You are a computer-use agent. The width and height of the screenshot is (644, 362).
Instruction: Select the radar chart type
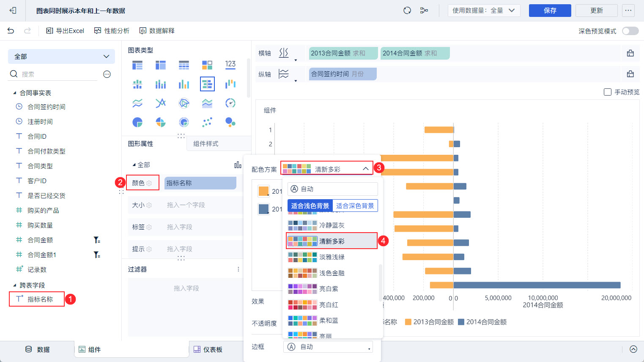point(184,103)
